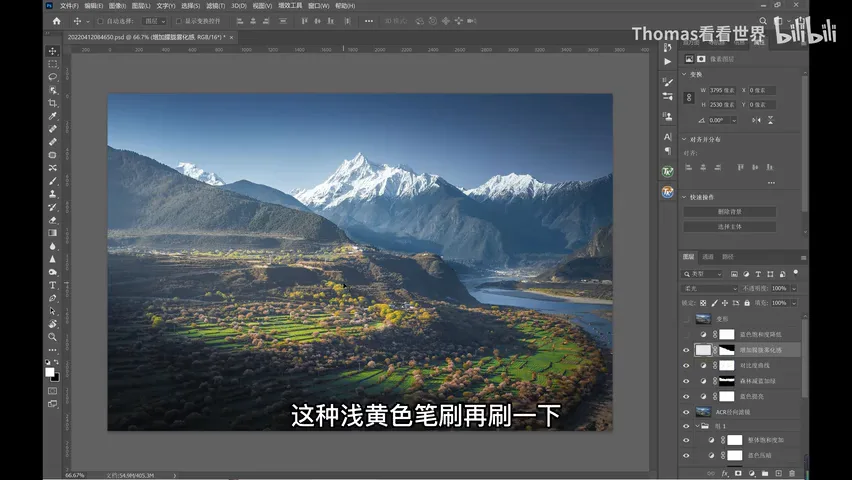
Task: Switch to the 通道 tab
Action: 708,257
